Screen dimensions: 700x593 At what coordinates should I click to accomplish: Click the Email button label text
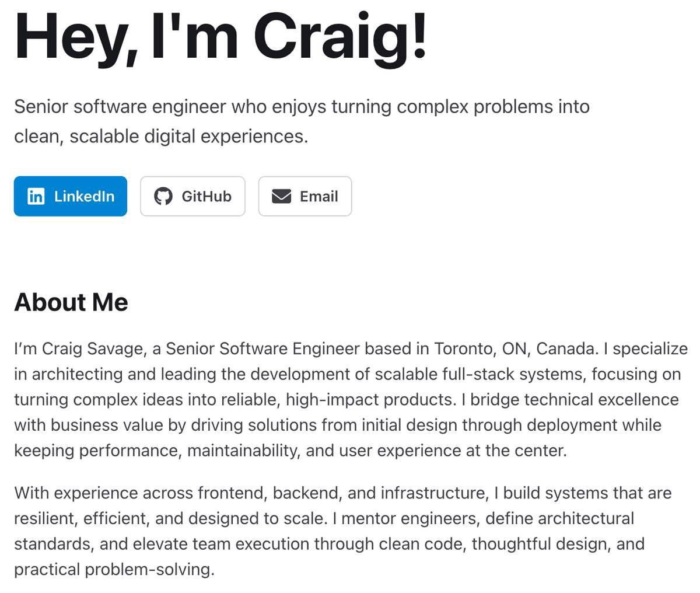[x=318, y=196]
